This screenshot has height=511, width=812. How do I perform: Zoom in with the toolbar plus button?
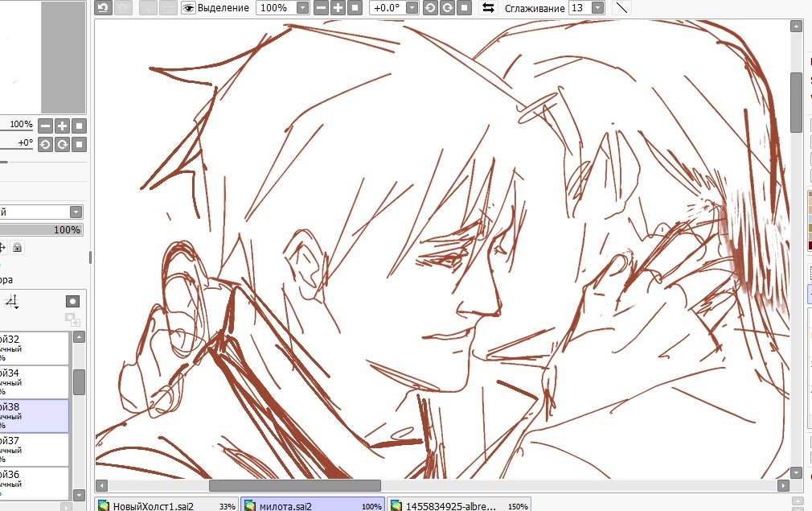click(338, 8)
